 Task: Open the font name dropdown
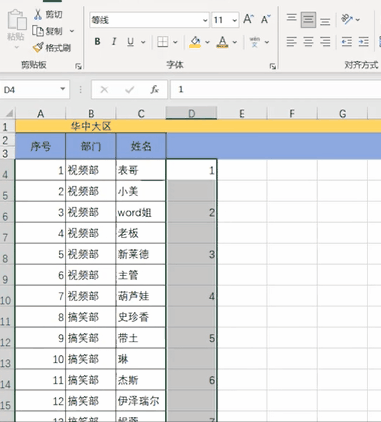click(x=205, y=20)
